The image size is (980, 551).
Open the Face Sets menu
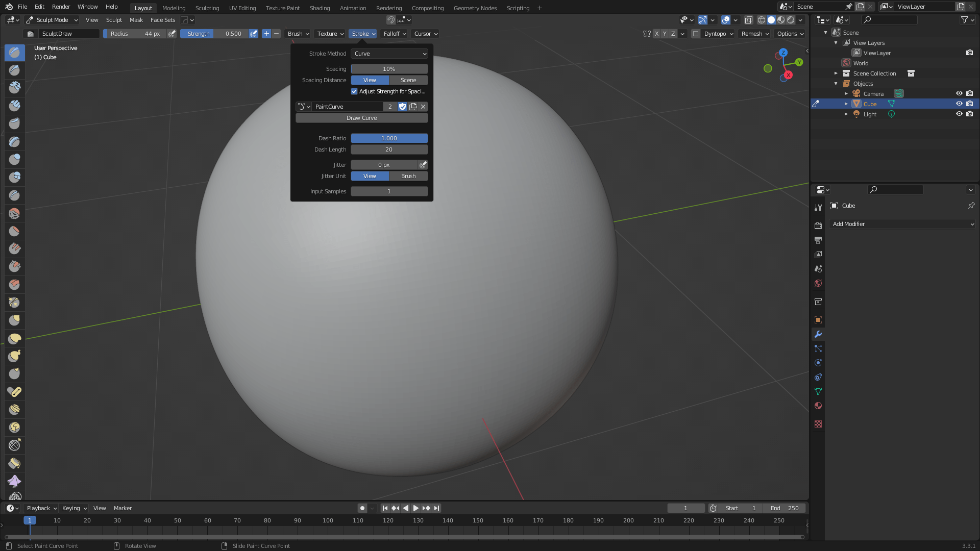(x=162, y=20)
